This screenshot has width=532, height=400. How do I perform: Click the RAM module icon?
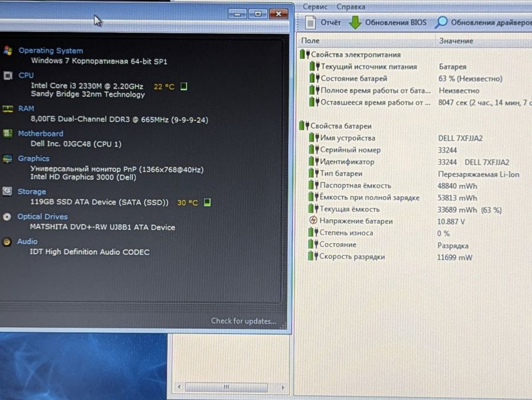click(8, 109)
